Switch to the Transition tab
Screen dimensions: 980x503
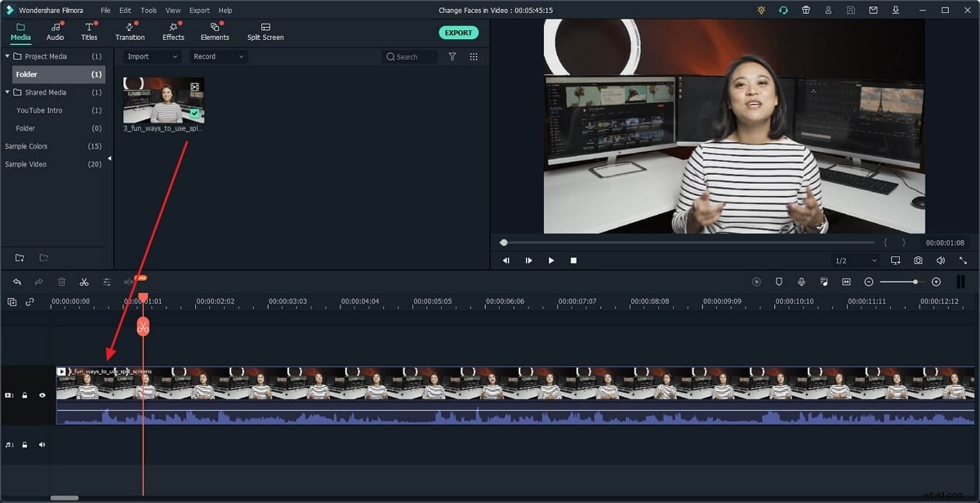pos(129,33)
